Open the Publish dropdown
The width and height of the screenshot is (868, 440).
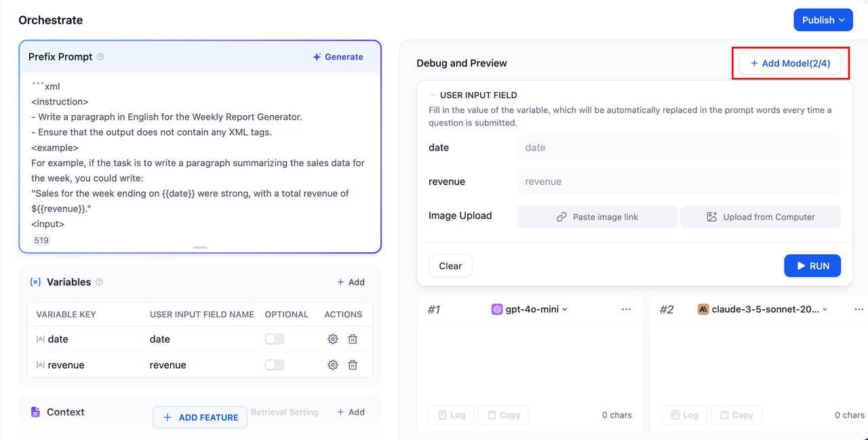(823, 20)
